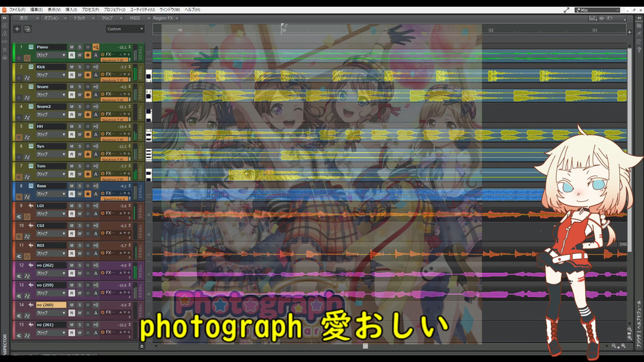Image resolution: width=644 pixels, height=362 pixels.
Task: Arm the vo (262) track for recording
Action: pos(87,265)
